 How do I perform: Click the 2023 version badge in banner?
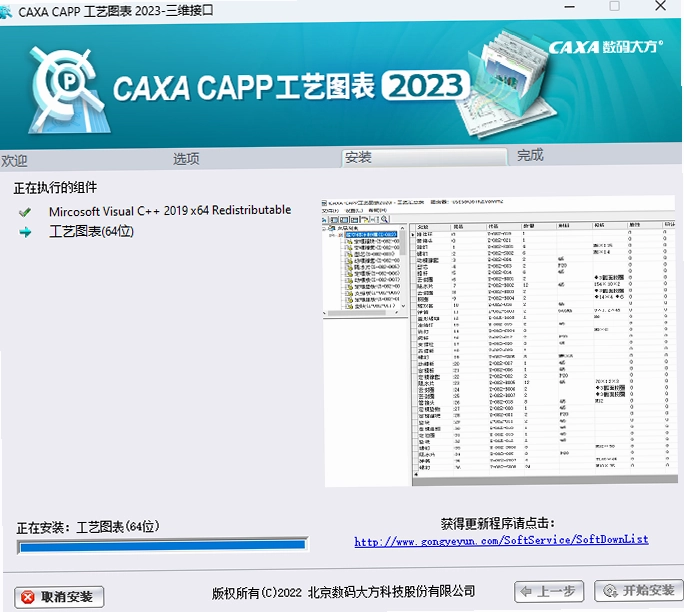click(x=425, y=85)
